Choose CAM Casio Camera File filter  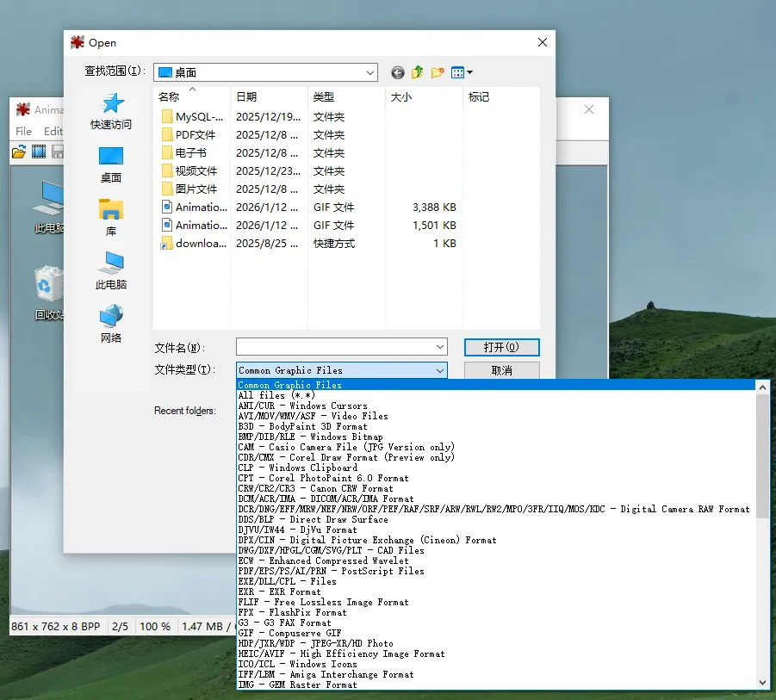(496, 447)
